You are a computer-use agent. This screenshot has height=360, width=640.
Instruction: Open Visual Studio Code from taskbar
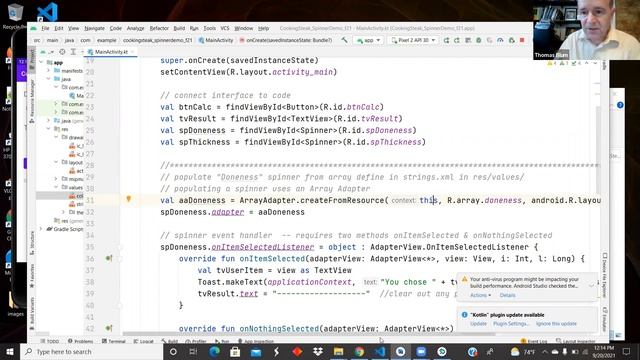pyautogui.click(x=380, y=351)
